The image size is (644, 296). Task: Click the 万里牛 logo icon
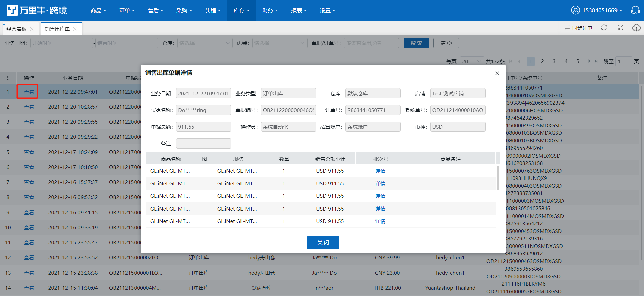(x=12, y=10)
